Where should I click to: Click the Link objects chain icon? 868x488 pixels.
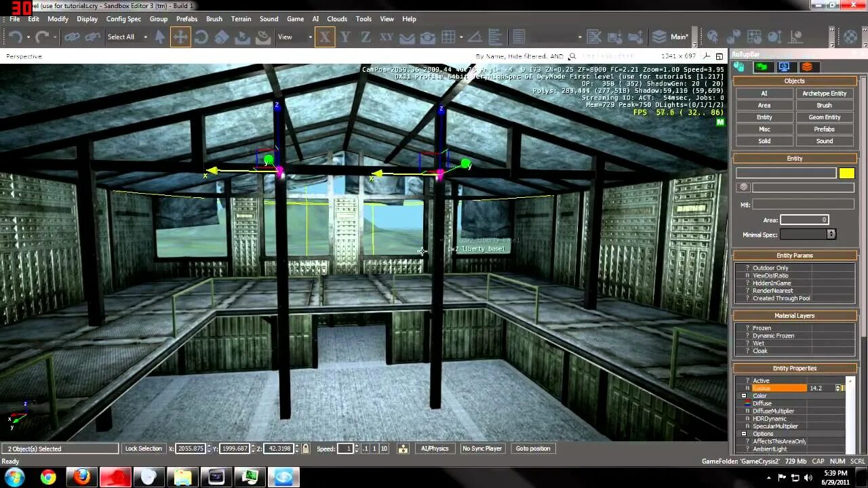[x=72, y=37]
